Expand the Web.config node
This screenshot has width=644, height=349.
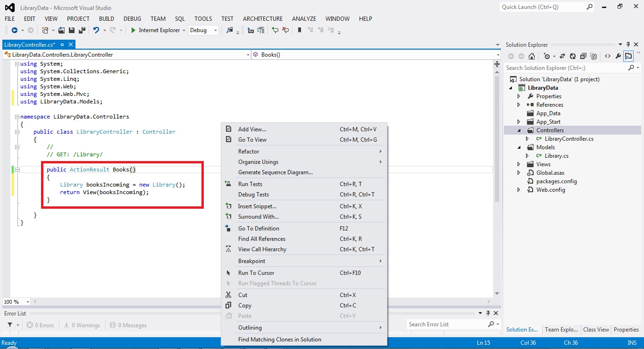[x=519, y=190]
